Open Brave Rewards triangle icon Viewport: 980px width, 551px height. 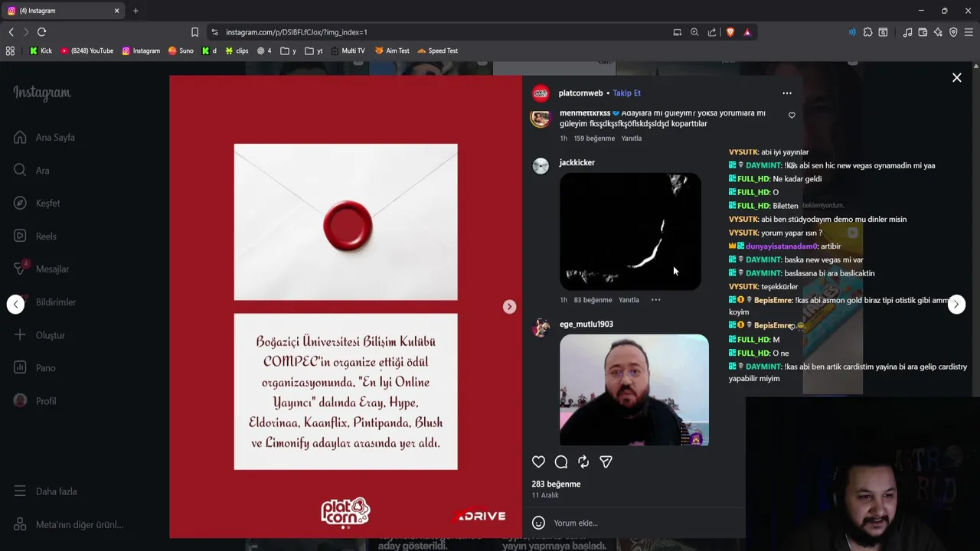click(x=747, y=32)
